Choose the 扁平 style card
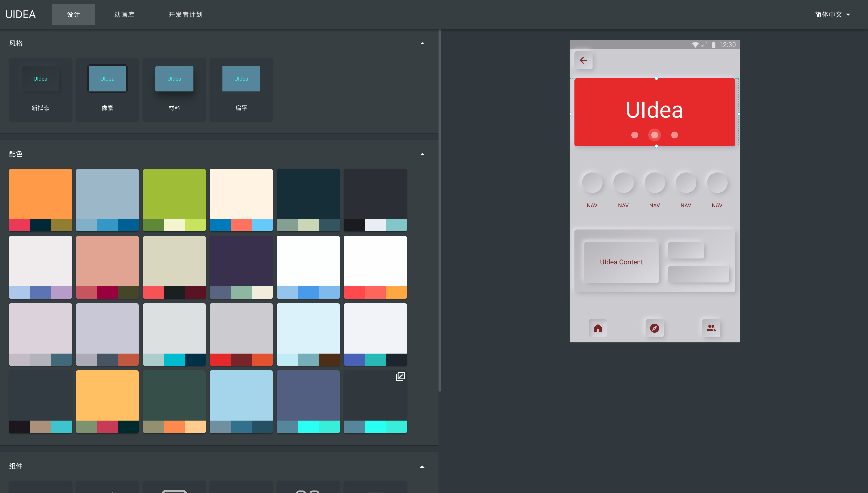Image resolution: width=868 pixels, height=493 pixels. pos(241,89)
